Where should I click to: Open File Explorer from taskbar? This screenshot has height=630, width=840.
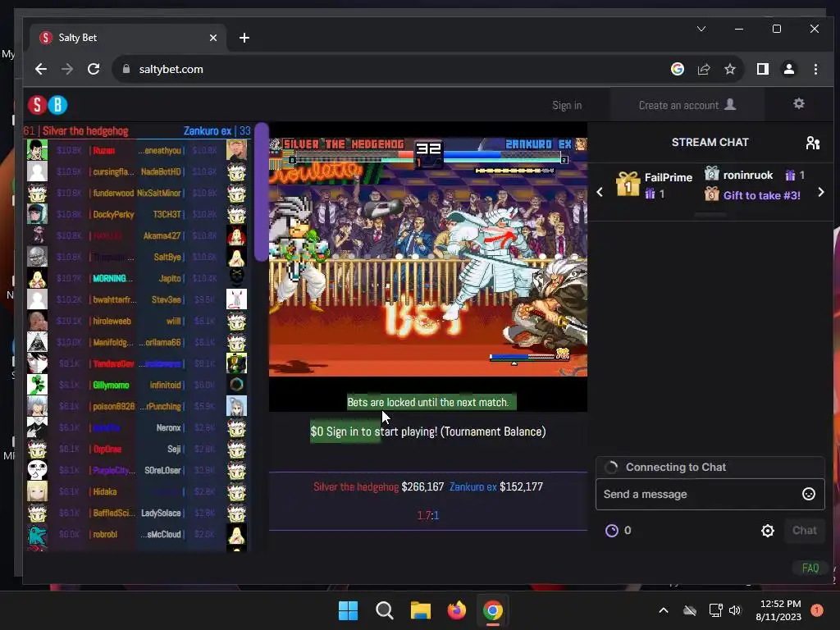pos(421,610)
